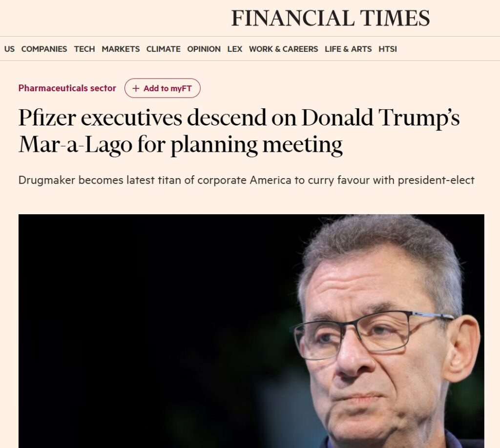This screenshot has height=448, width=500.
Task: Open the CLIMATE section
Action: pos(163,49)
